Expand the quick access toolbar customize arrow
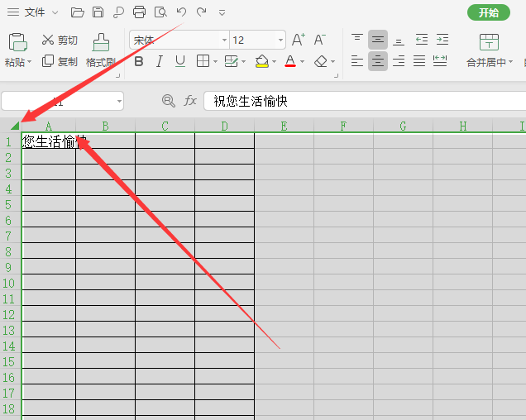 pos(222,12)
